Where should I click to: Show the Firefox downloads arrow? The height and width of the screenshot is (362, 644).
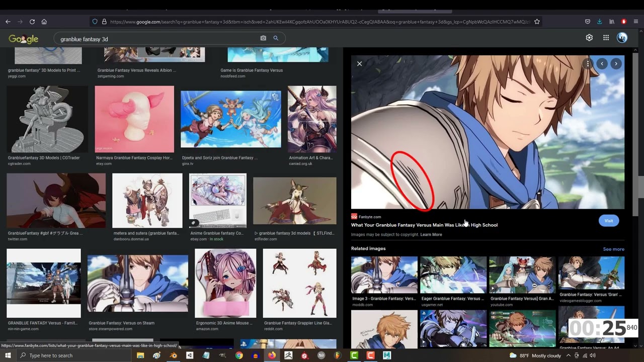coord(600,22)
